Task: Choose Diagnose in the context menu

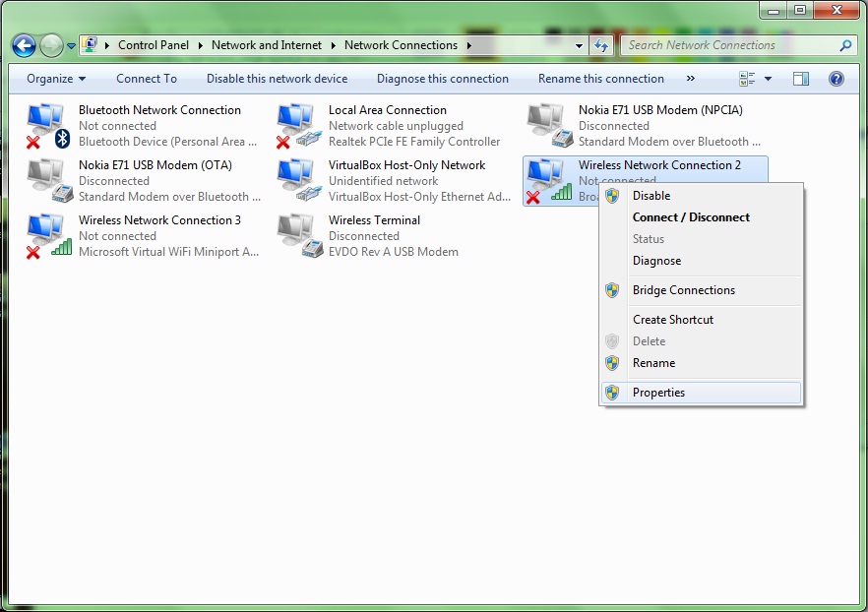Action: pyautogui.click(x=701, y=260)
